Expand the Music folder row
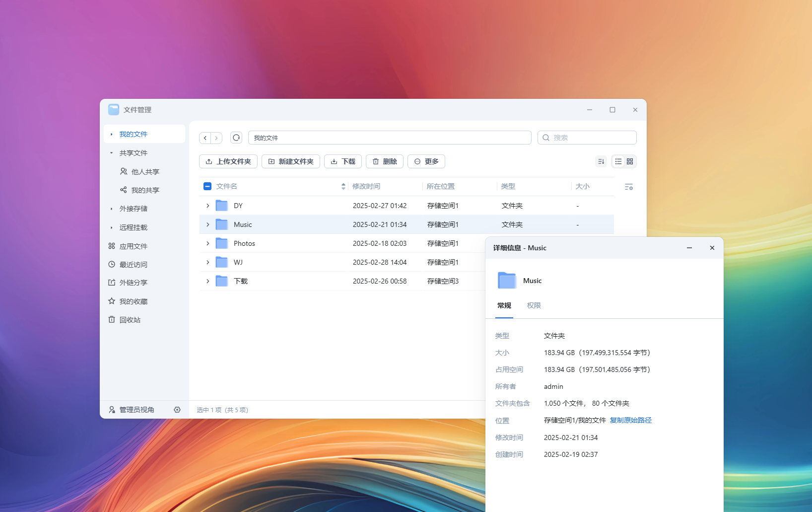Screen dimensions: 812x512 pyautogui.click(x=208, y=224)
